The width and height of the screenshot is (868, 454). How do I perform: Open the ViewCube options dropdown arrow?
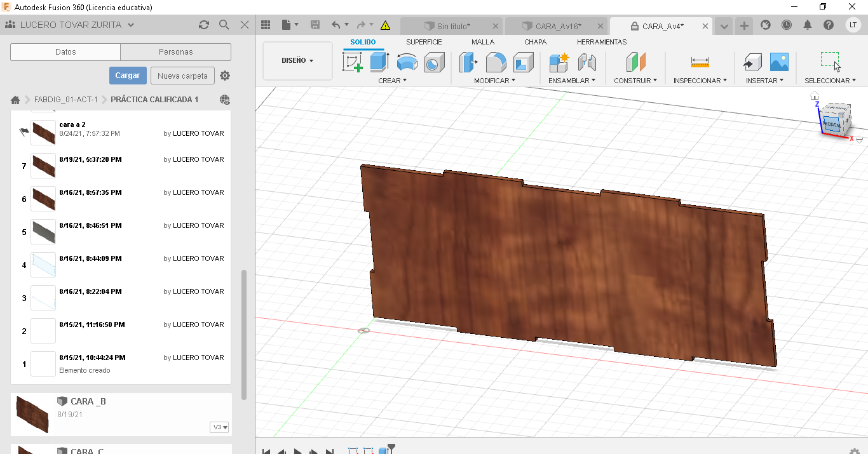tap(860, 140)
